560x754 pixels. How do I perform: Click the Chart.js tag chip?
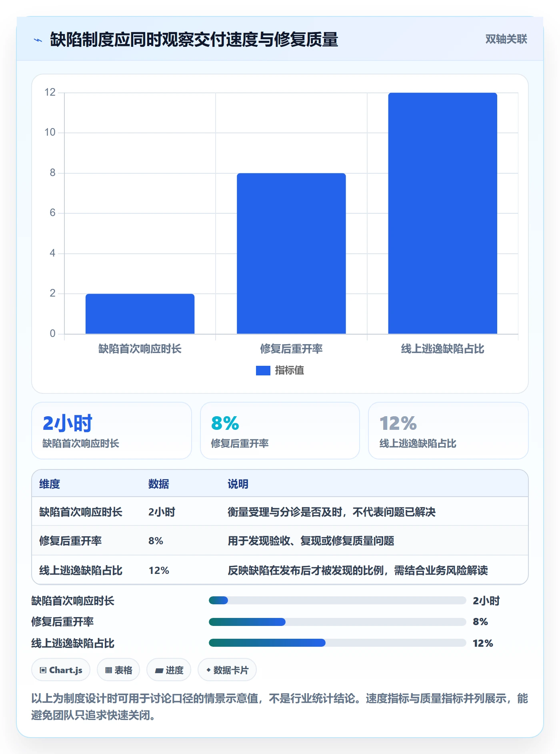click(61, 670)
